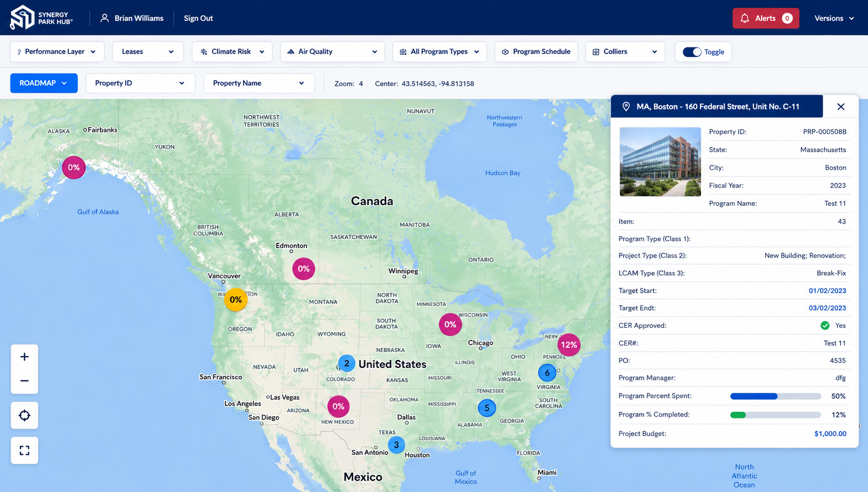Click the green CER Approved checkmark
This screenshot has width=868, height=492.
pyautogui.click(x=825, y=326)
